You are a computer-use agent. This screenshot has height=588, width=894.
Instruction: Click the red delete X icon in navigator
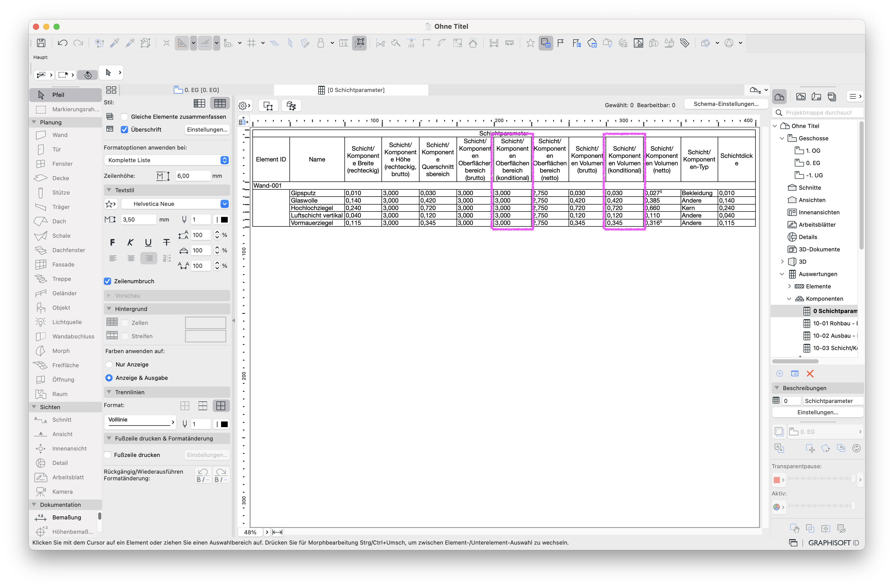tap(810, 374)
